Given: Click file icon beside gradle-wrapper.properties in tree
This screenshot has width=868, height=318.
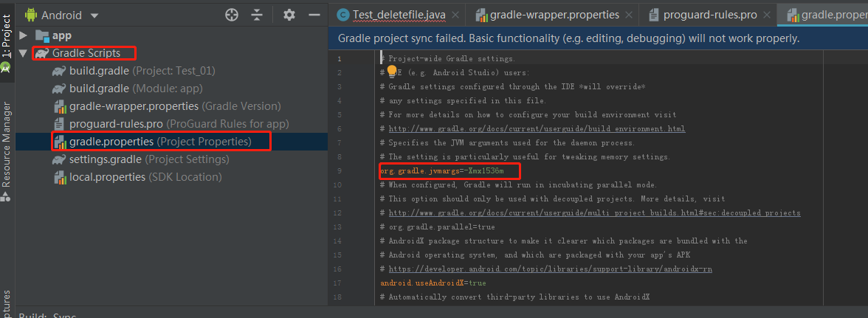Looking at the screenshot, I should pos(60,106).
